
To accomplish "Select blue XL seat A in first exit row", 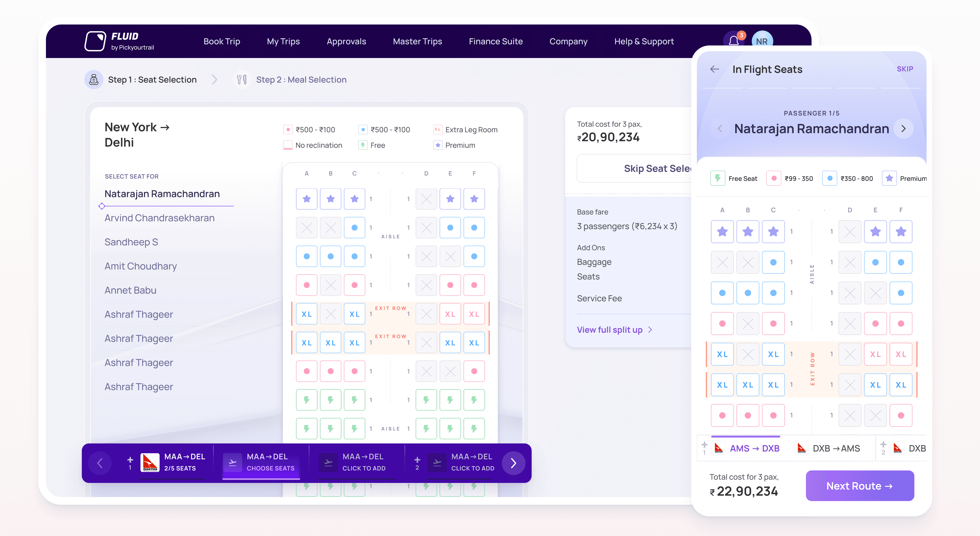I will pyautogui.click(x=307, y=314).
